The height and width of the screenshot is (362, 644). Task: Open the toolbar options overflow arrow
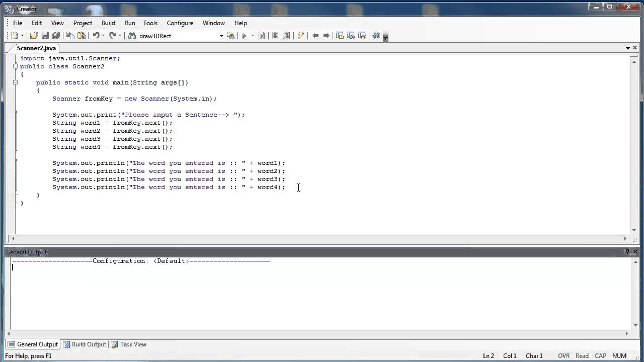[x=386, y=37]
